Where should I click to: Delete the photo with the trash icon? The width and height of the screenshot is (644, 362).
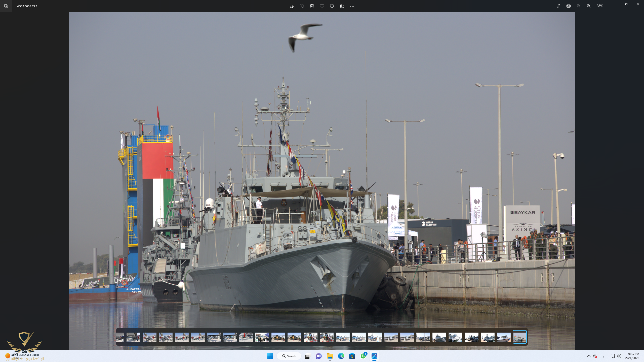click(x=312, y=6)
